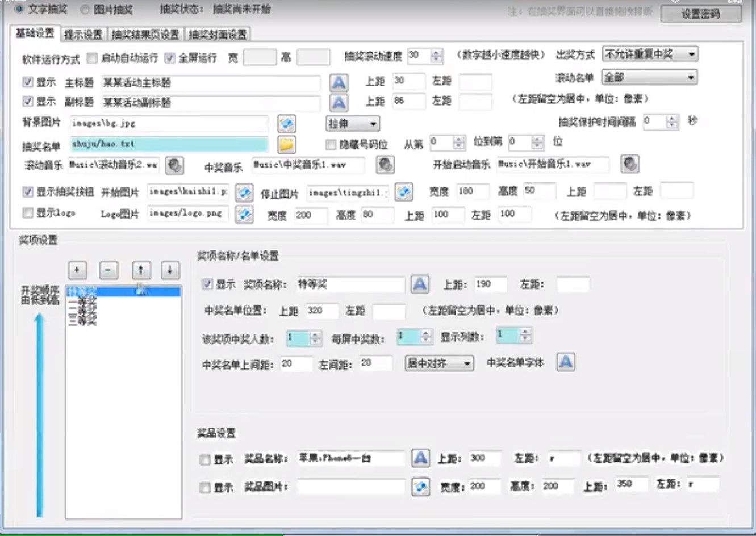The height and width of the screenshot is (536, 756).
Task: Select the 图片抽奖 picture lottery mode
Action: [x=83, y=9]
